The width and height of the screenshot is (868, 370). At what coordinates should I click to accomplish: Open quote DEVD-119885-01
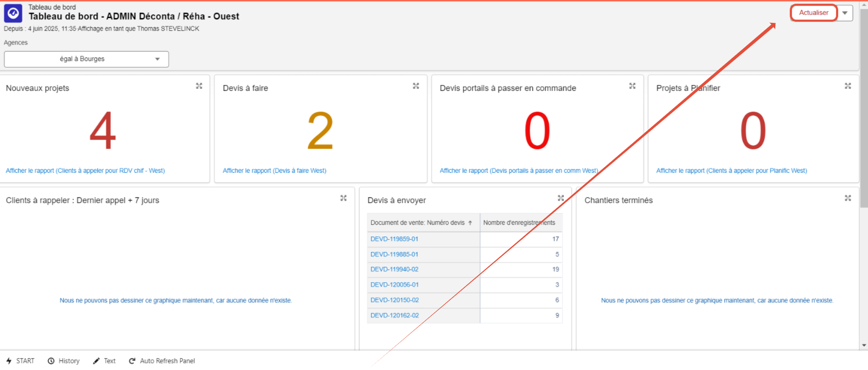click(394, 255)
